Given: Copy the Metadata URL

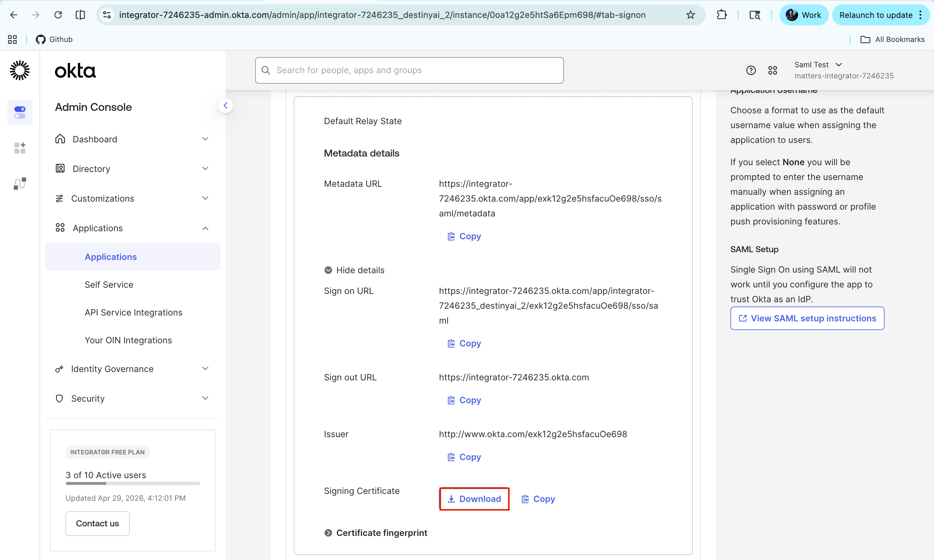Looking at the screenshot, I should (x=464, y=236).
